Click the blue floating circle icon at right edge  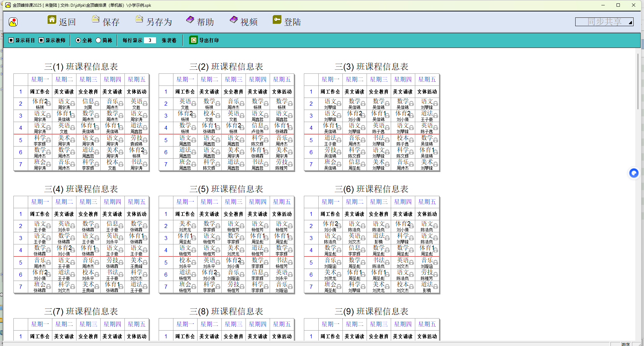634,173
